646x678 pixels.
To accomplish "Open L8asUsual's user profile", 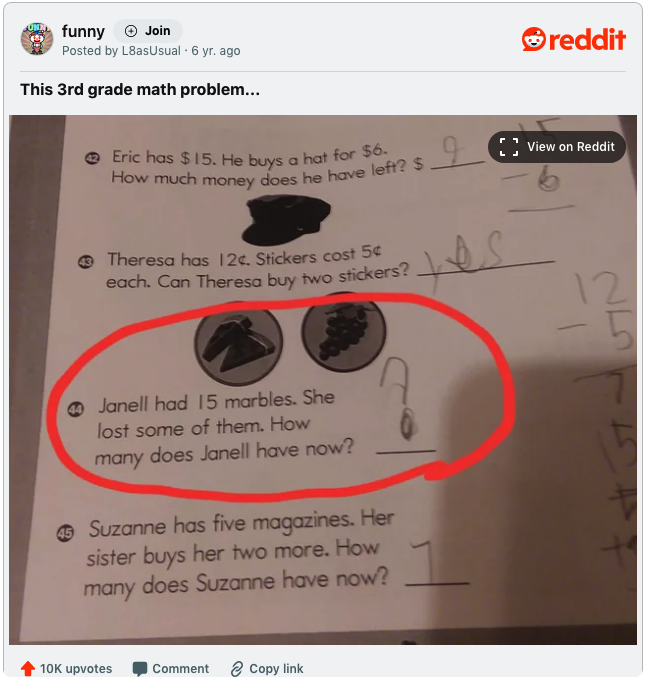I will (151, 51).
